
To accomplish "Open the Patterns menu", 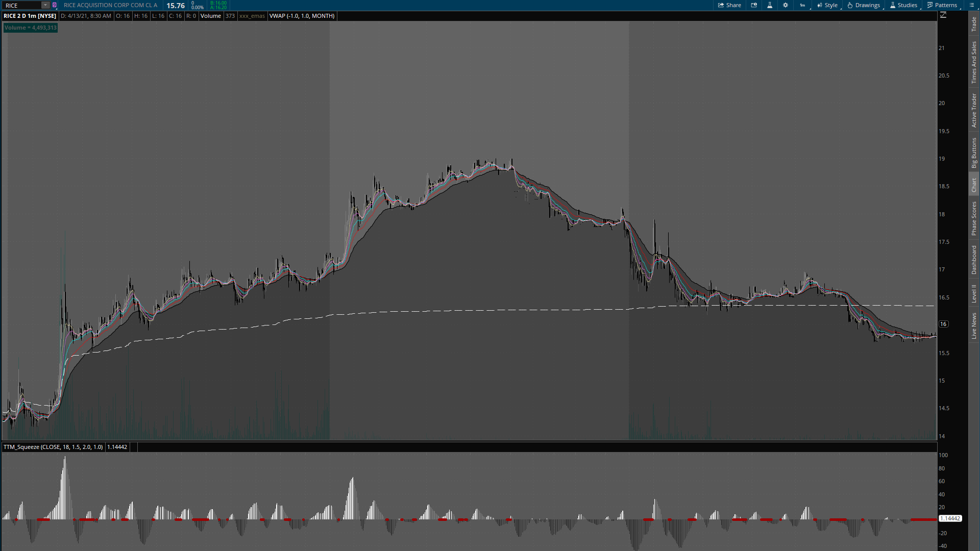I will coord(942,5).
